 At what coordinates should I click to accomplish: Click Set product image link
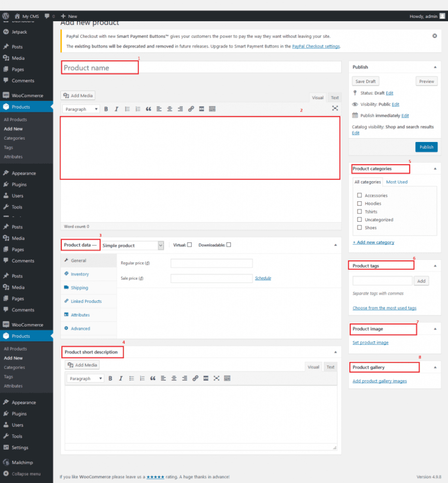point(370,342)
